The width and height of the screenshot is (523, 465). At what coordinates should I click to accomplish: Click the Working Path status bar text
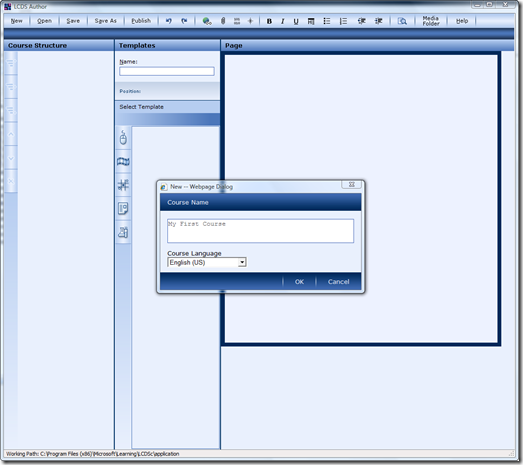pyautogui.click(x=93, y=454)
